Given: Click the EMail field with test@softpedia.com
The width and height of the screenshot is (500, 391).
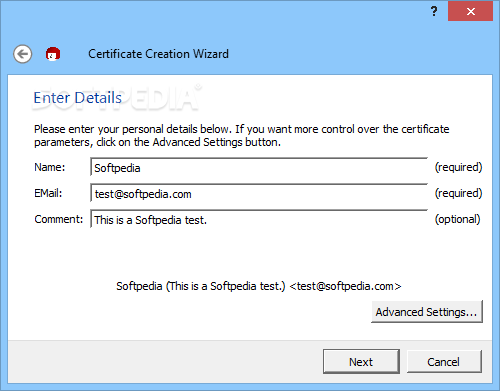Looking at the screenshot, I should 259,193.
